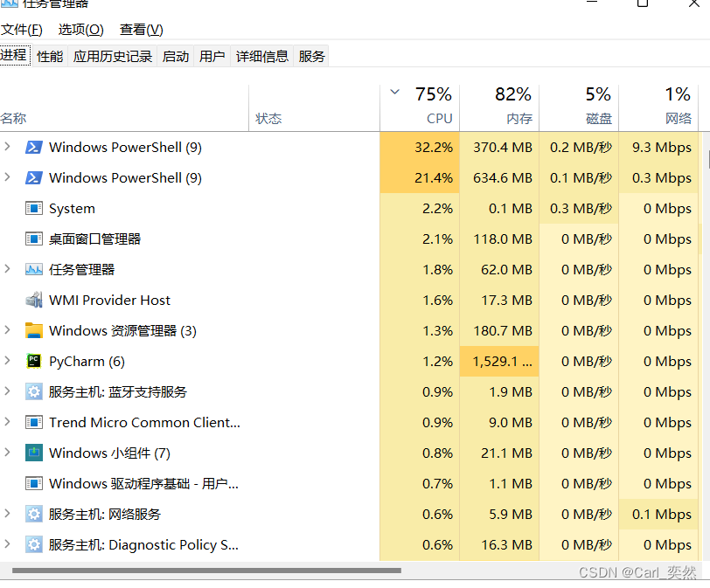
Task: Expand Trend Micro Common Client group
Action: [7, 421]
